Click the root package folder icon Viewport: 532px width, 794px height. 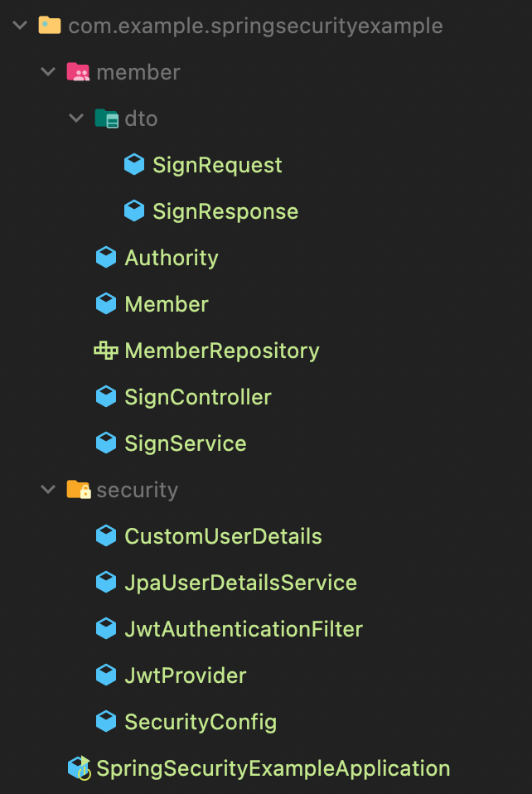click(50, 26)
